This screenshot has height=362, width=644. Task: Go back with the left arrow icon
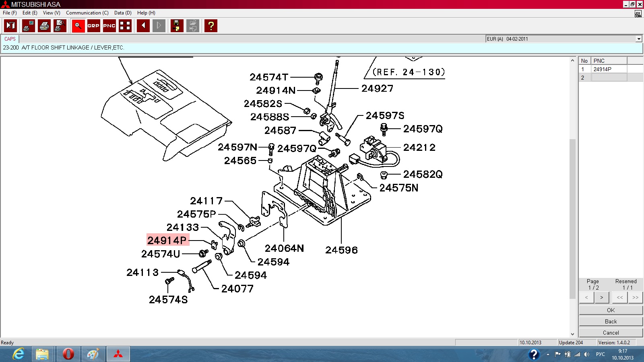[143, 26]
